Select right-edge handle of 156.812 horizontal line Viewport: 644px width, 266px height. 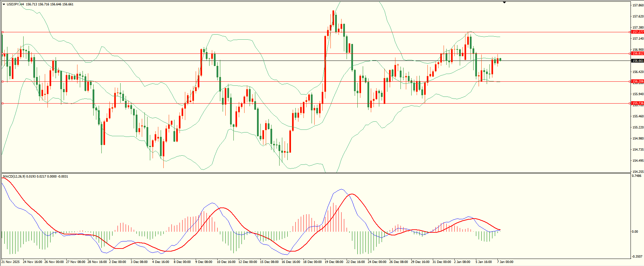[630, 53]
